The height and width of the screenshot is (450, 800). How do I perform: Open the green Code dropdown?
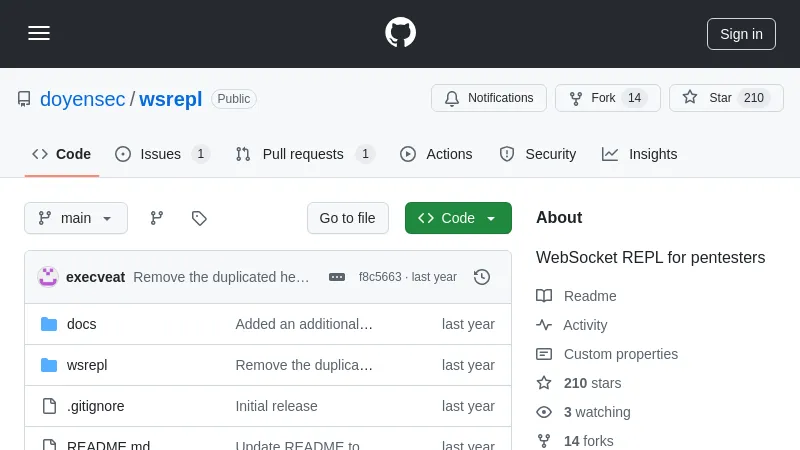coord(458,218)
